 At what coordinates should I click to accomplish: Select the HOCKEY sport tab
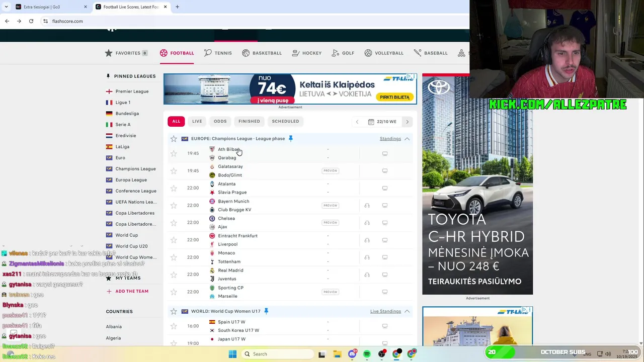[306, 53]
